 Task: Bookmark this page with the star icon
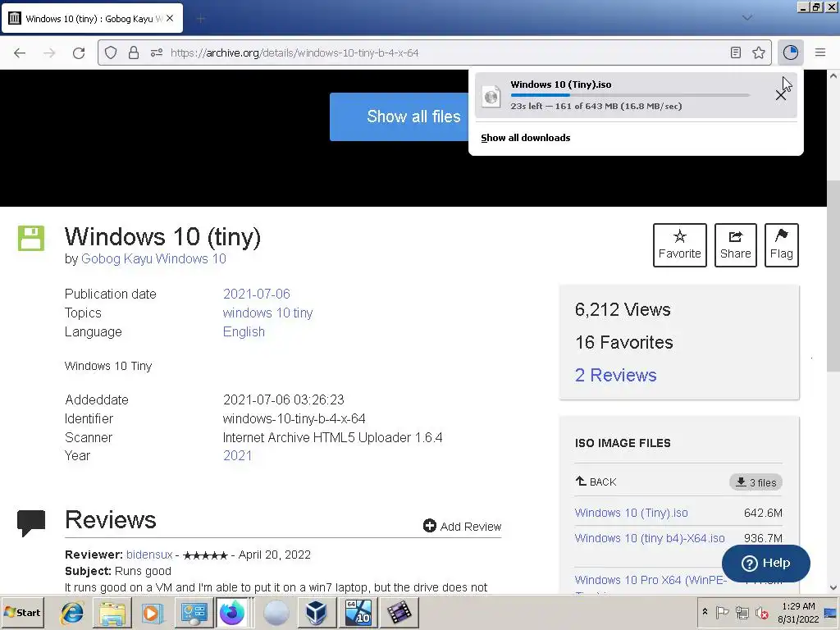759,52
